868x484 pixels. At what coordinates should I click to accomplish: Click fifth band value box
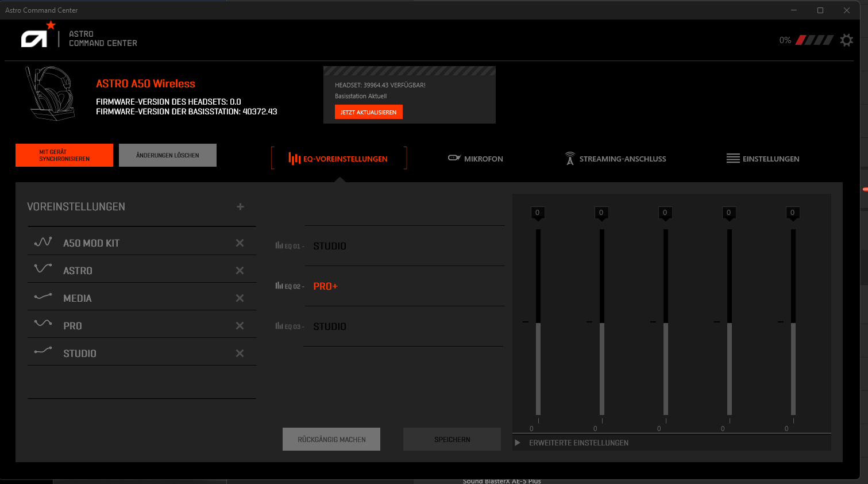coord(793,213)
